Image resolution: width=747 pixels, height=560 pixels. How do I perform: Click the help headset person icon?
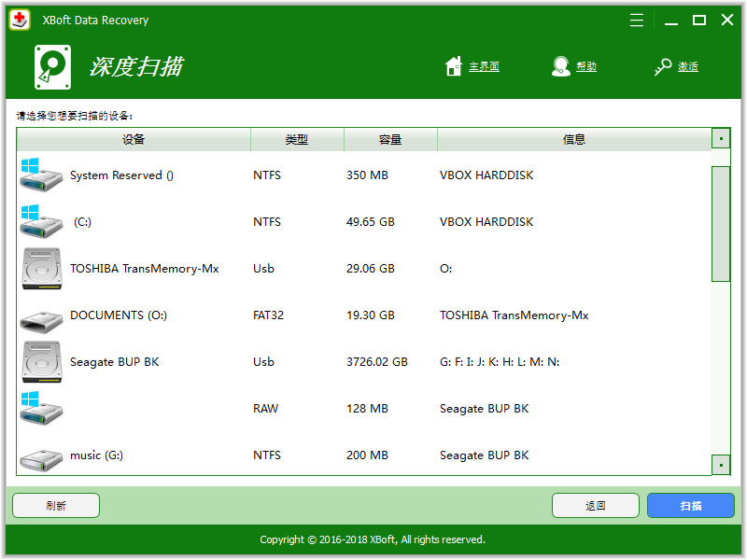[561, 66]
